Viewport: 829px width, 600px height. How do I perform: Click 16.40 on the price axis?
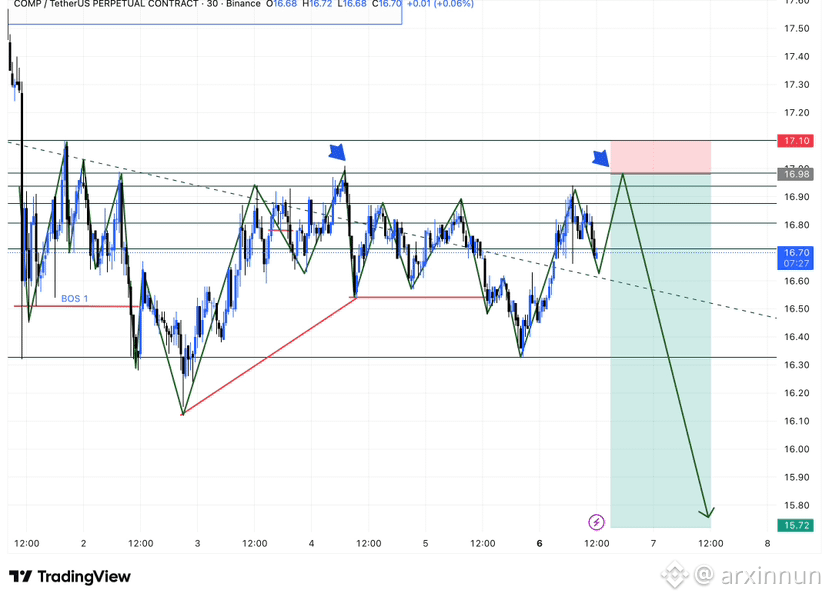coord(796,337)
